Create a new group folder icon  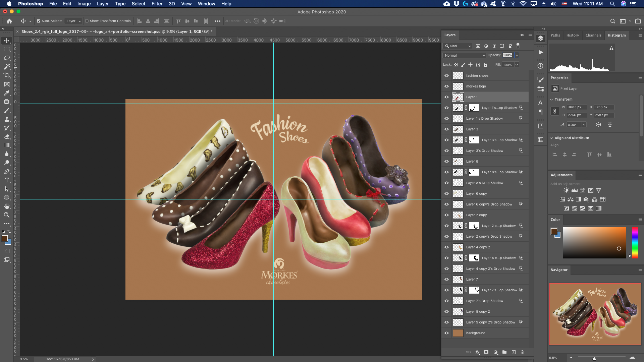pos(504,352)
